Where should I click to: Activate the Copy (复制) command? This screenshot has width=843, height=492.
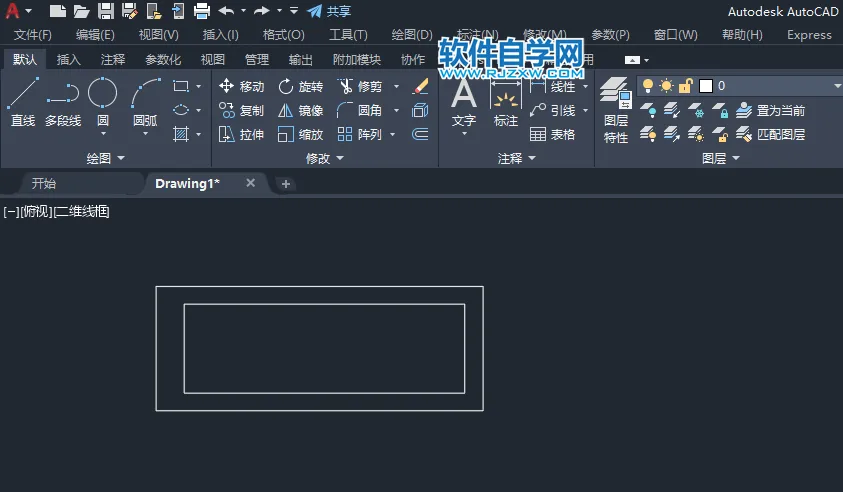(241, 110)
